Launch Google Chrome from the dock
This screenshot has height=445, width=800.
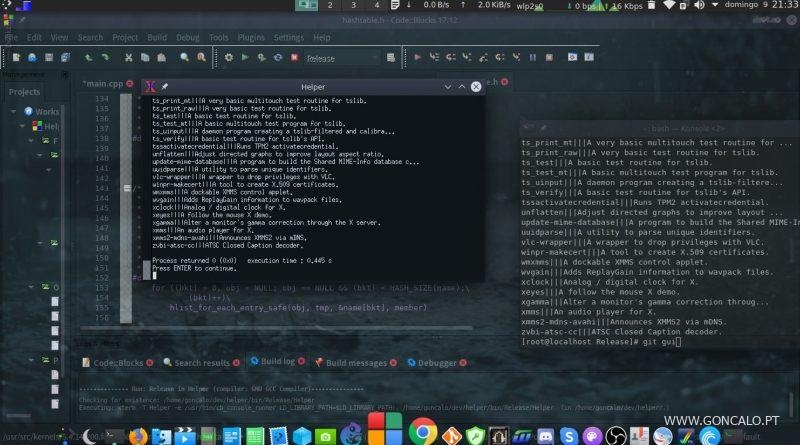point(422,433)
